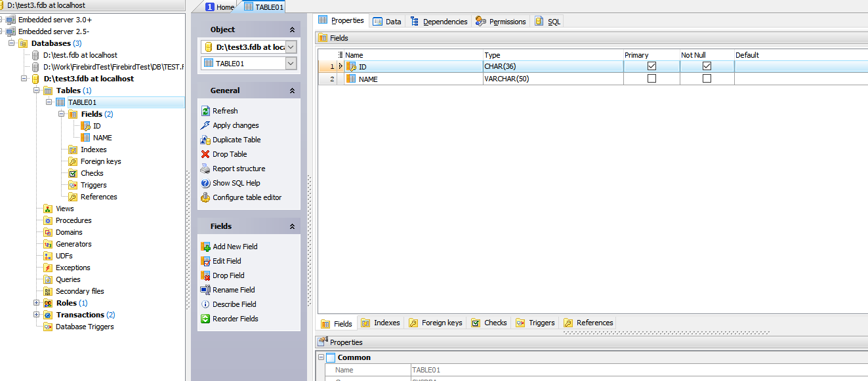Collapse the Tables tree node
The height and width of the screenshot is (381, 868).
[x=37, y=90]
